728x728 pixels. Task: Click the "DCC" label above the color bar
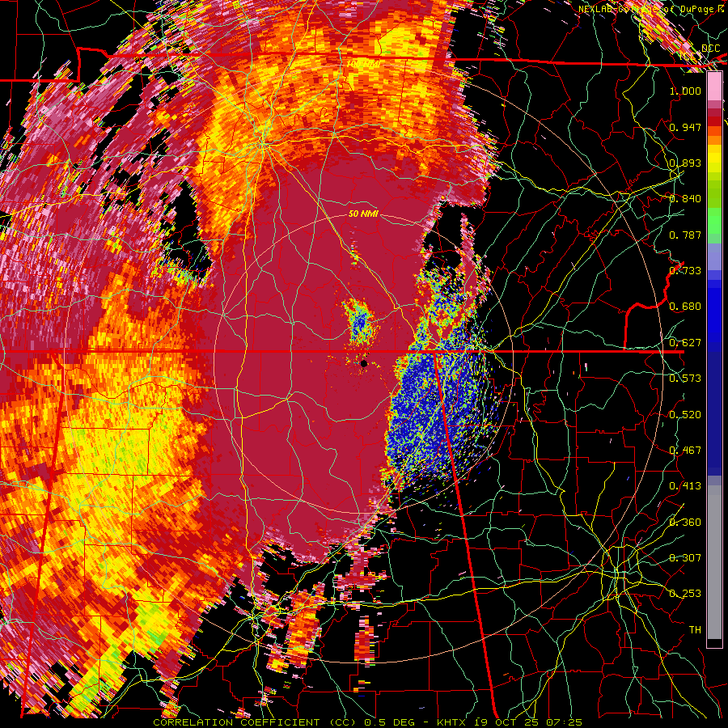[x=710, y=49]
